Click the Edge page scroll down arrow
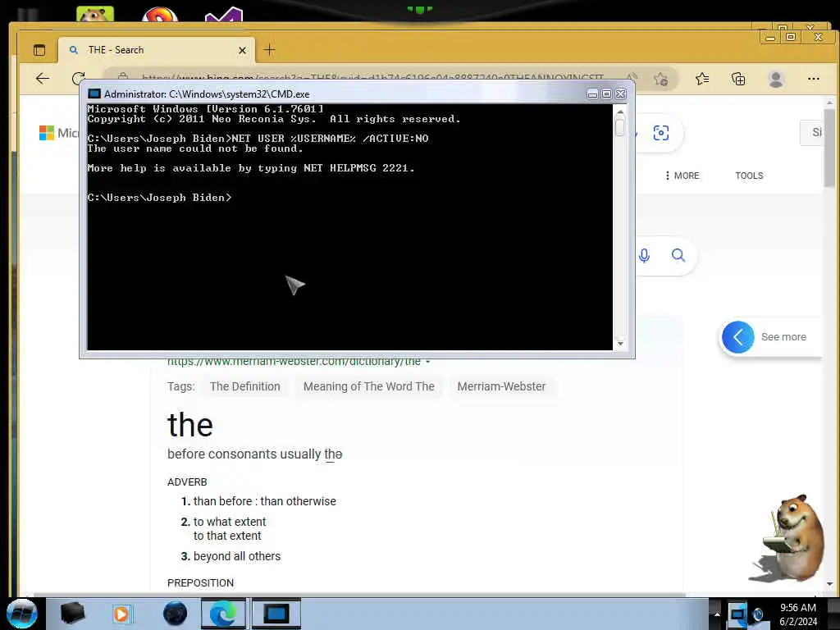Viewport: 840px width, 630px height. 829,584
